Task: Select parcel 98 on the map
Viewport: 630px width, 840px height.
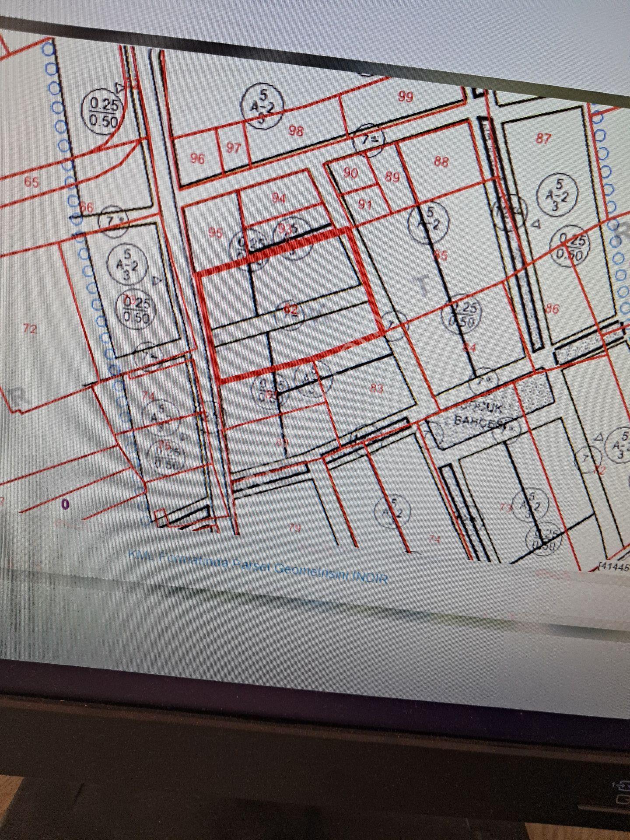Action: (x=296, y=131)
